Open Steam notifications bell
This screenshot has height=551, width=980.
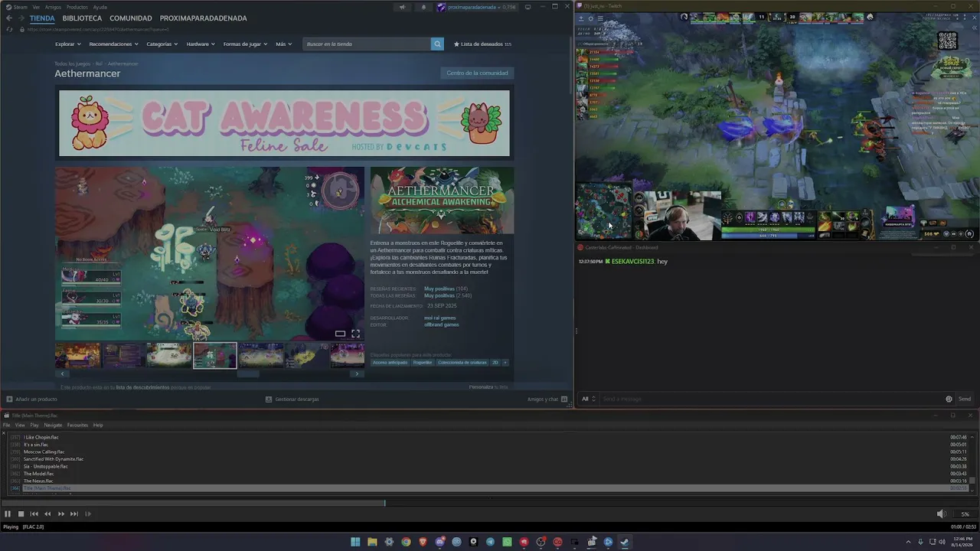click(423, 8)
